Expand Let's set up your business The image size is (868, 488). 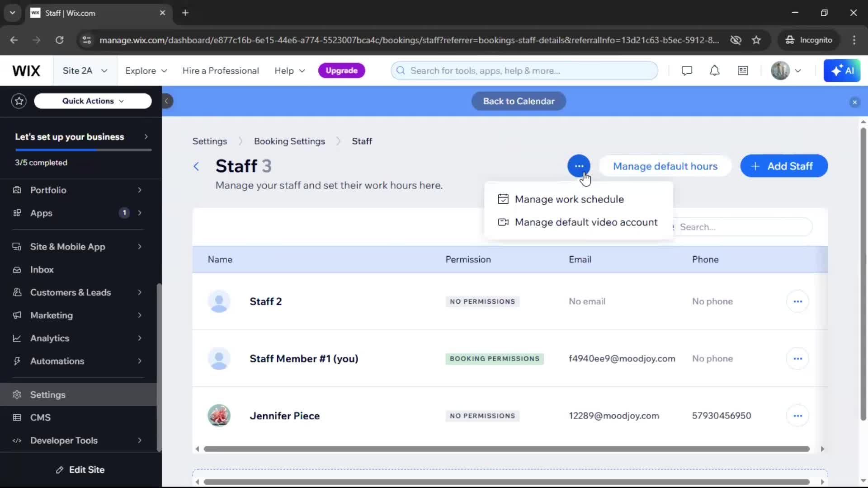[x=82, y=137]
